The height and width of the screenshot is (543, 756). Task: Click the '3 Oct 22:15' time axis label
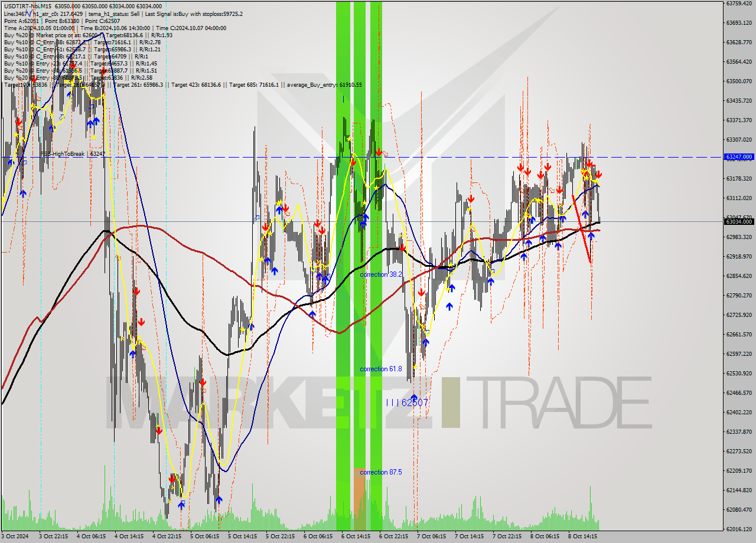[x=54, y=537]
